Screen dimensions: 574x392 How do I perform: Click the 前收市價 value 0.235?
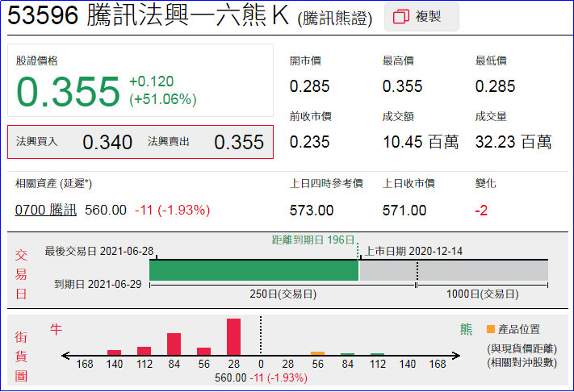click(x=310, y=142)
